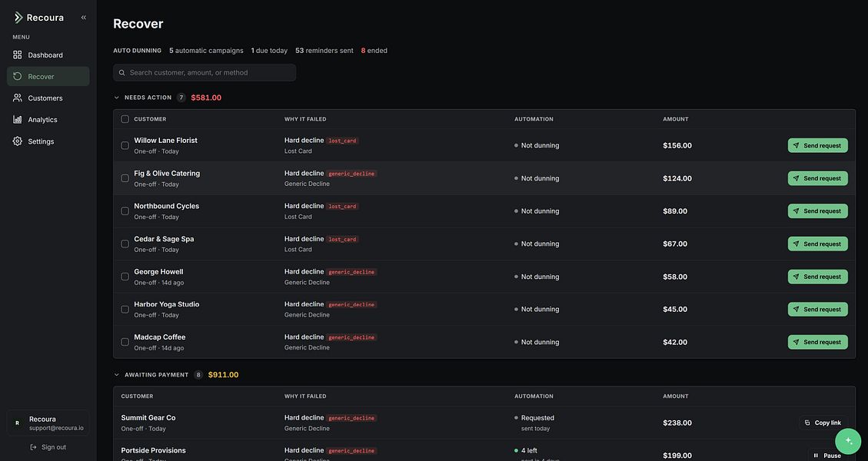
Task: Send request to Harbor Yoga Studio
Action: click(817, 310)
